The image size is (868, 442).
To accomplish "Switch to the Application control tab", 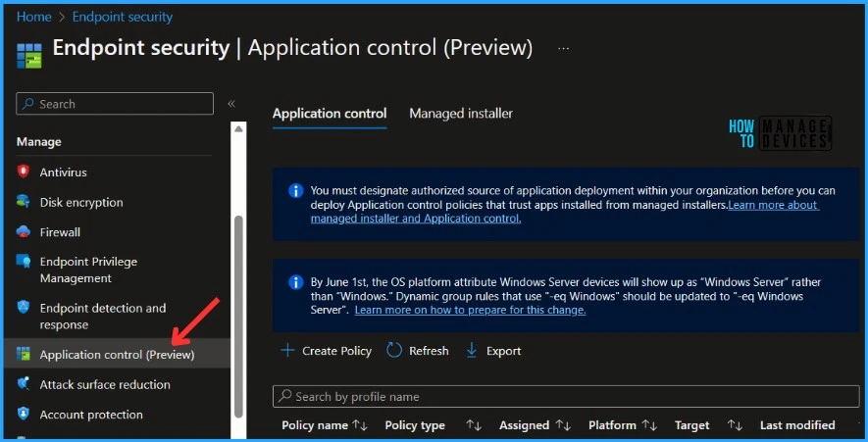I will pyautogui.click(x=330, y=114).
